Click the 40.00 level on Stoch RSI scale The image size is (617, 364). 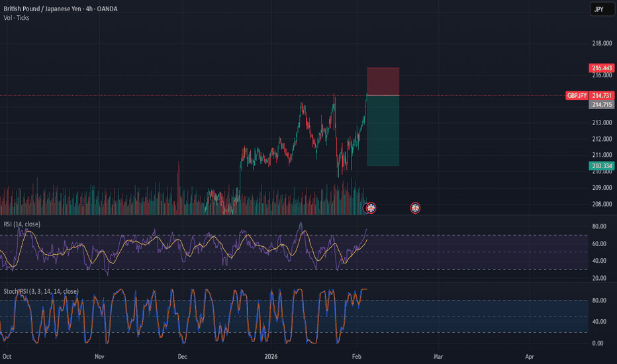[x=599, y=322]
